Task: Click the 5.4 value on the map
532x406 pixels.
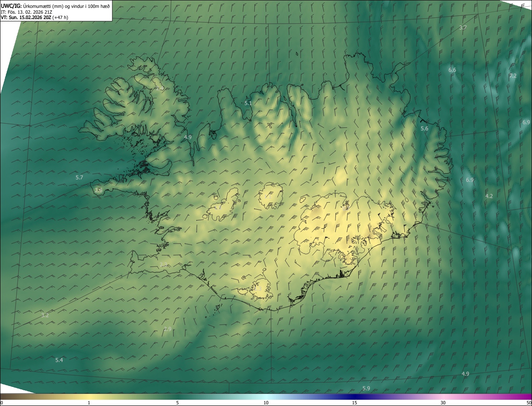Action: pos(59,360)
